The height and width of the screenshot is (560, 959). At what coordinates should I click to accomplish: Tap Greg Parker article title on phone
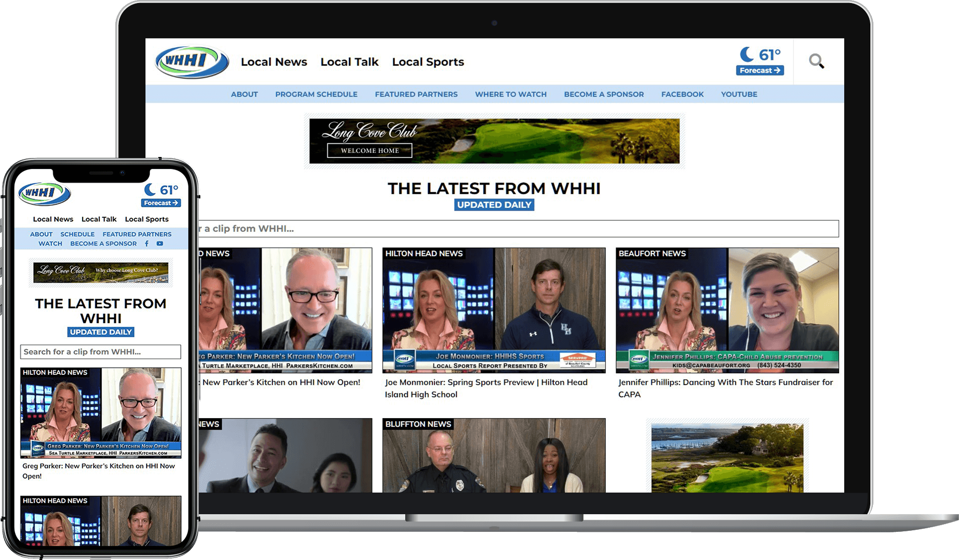(x=99, y=471)
